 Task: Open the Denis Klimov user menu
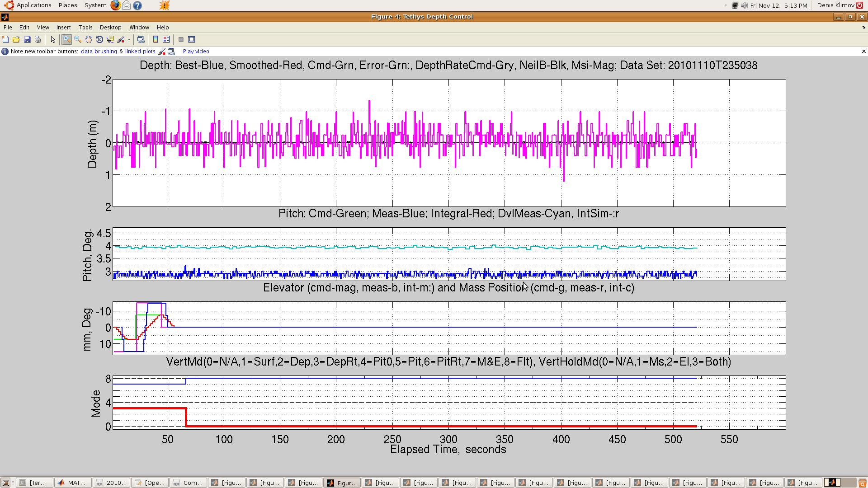point(835,5)
